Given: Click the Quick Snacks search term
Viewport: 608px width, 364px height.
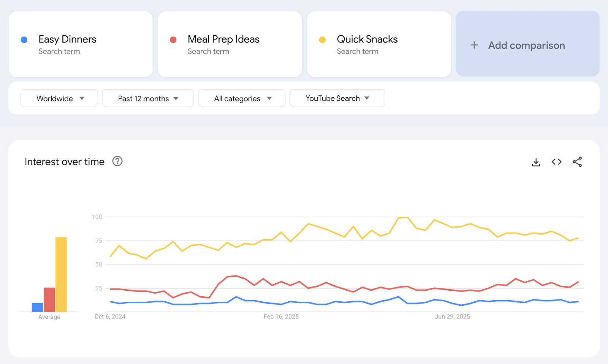Looking at the screenshot, I should [367, 40].
